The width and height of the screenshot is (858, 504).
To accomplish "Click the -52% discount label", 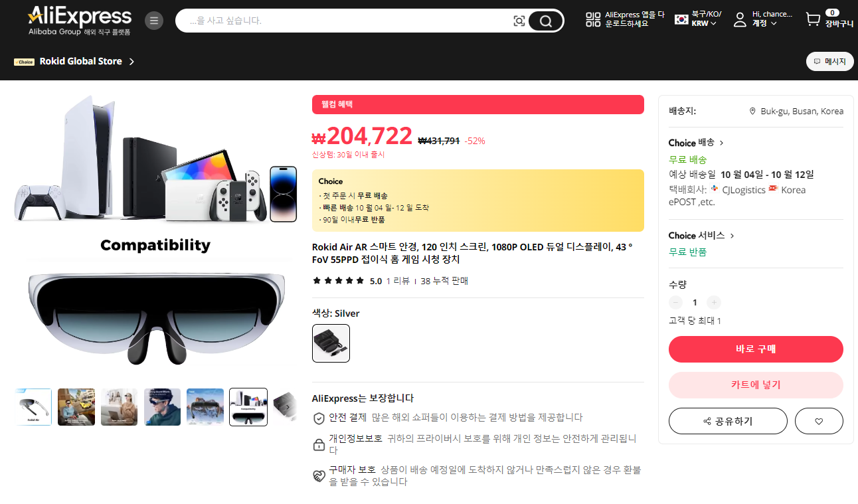I will click(x=475, y=141).
